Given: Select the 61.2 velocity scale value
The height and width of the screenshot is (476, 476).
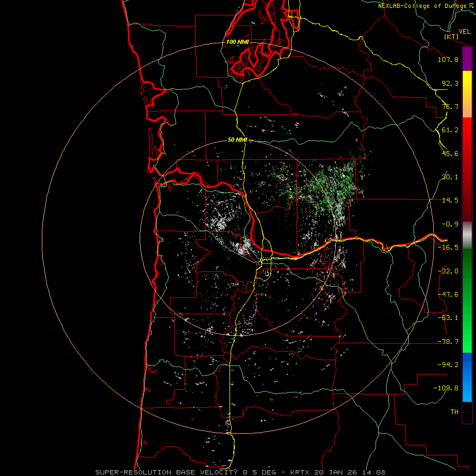Looking at the screenshot, I should tap(450, 130).
